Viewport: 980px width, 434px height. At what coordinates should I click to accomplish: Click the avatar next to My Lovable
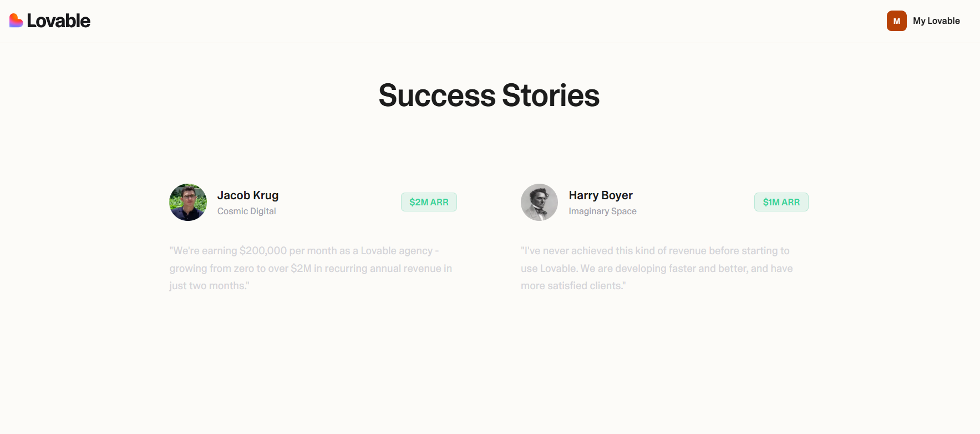point(896,21)
